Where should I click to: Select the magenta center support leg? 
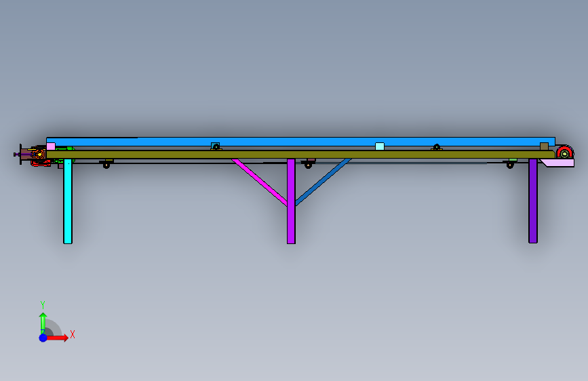291,201
